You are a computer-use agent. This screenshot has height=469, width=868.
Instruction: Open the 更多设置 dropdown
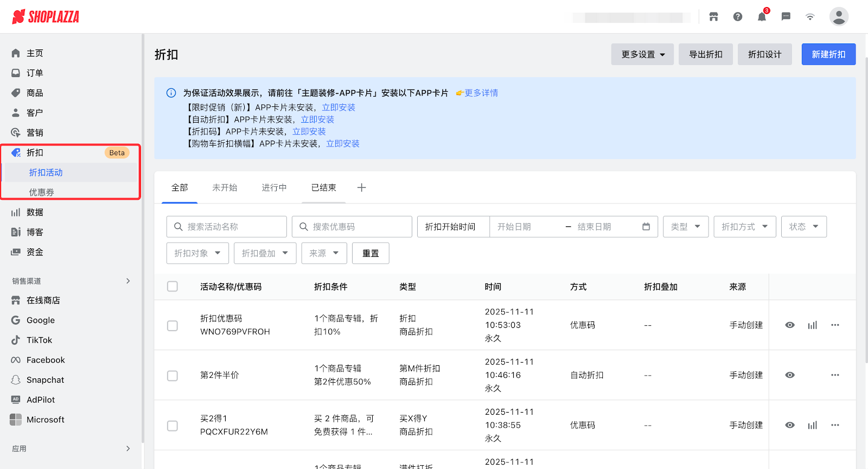pyautogui.click(x=642, y=54)
